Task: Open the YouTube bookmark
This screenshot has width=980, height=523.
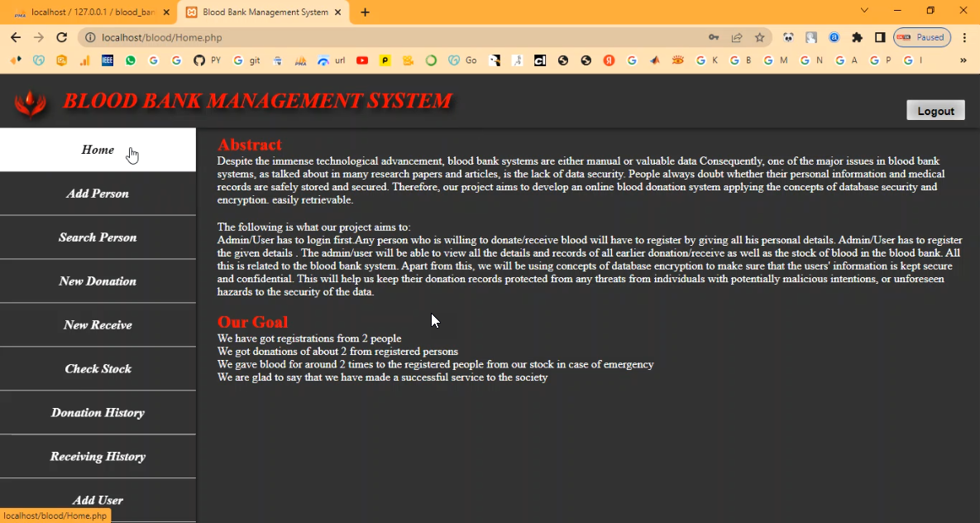Action: click(x=362, y=60)
